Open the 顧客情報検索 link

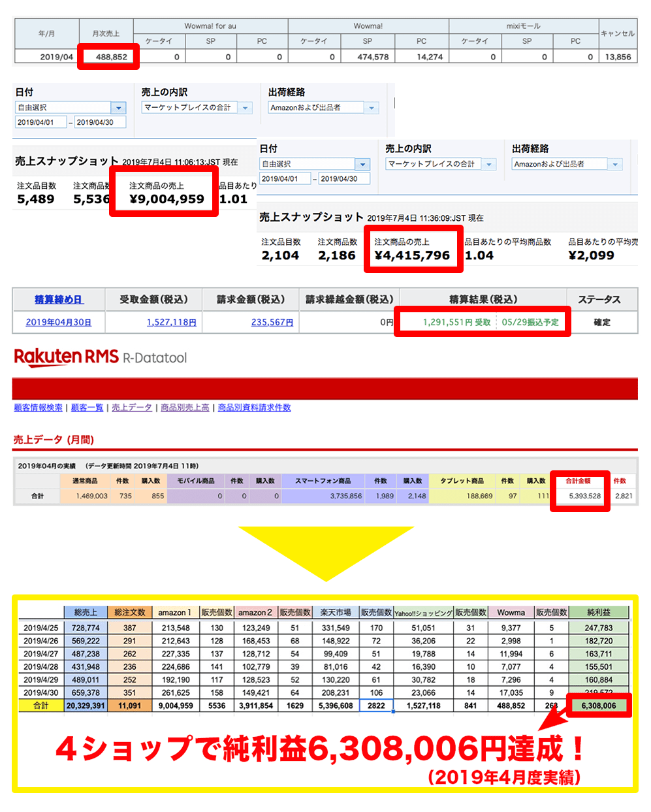[39, 407]
